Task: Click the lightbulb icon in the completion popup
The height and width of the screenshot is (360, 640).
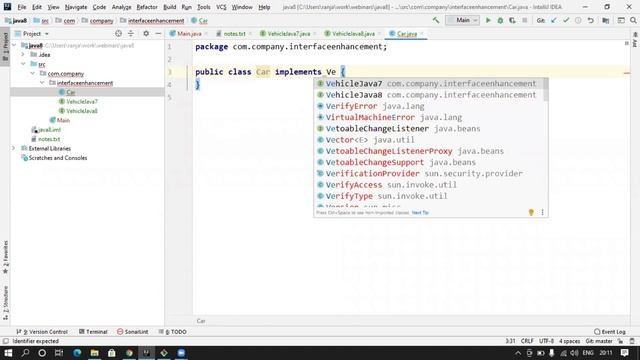Action: tap(531, 212)
